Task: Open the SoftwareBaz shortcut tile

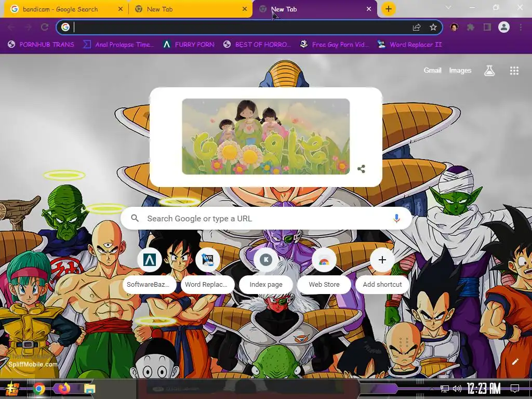Action: pyautogui.click(x=149, y=270)
